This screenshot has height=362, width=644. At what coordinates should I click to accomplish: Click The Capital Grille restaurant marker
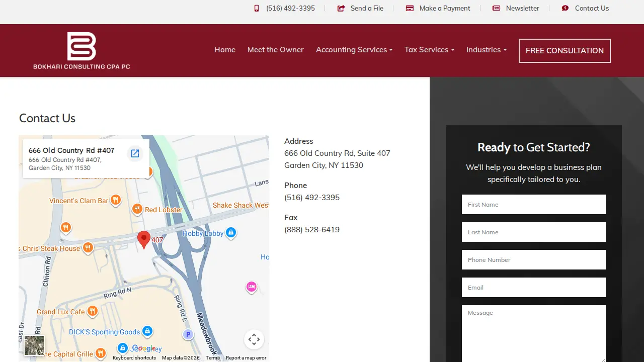[101, 353]
